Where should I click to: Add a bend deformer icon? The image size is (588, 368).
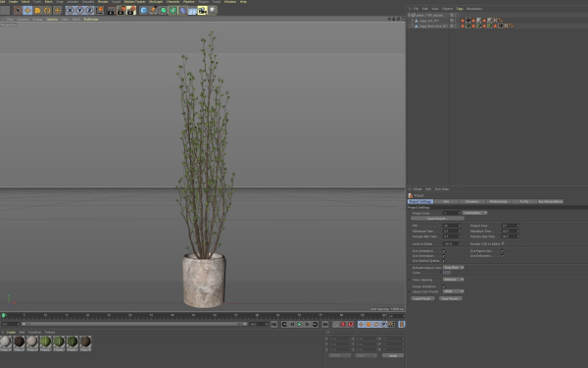[182, 11]
